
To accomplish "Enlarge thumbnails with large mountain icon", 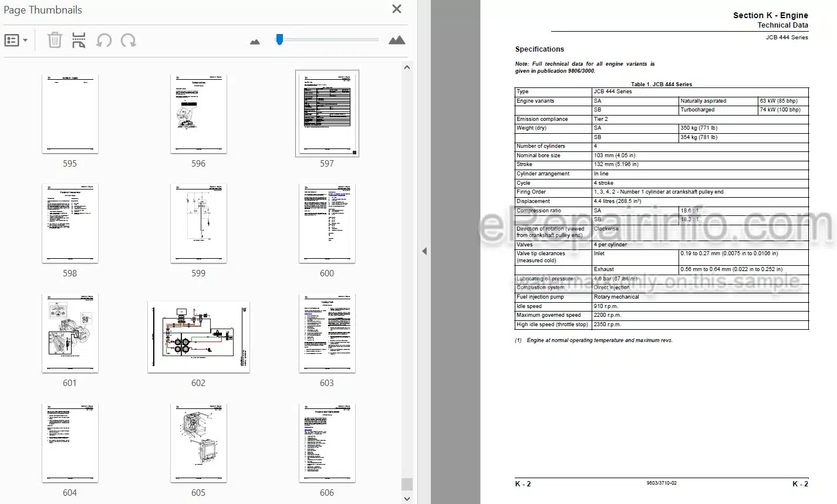I will click(397, 40).
